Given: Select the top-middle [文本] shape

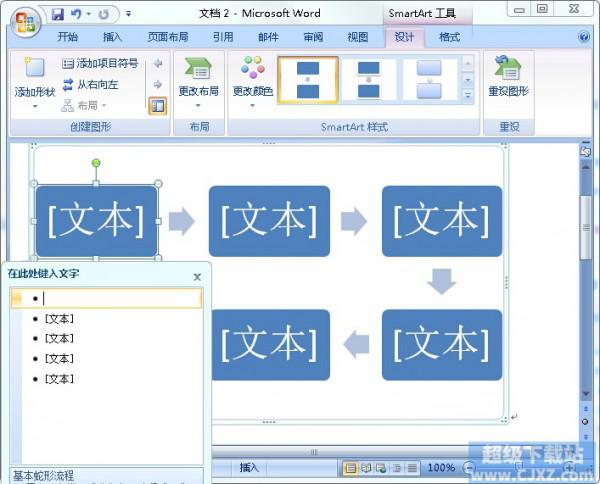Looking at the screenshot, I should pos(269,221).
